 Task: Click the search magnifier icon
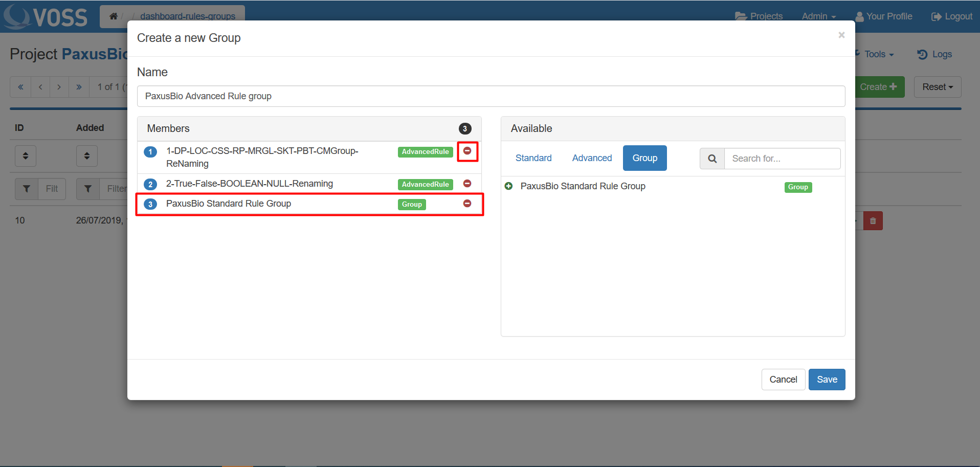(x=712, y=159)
